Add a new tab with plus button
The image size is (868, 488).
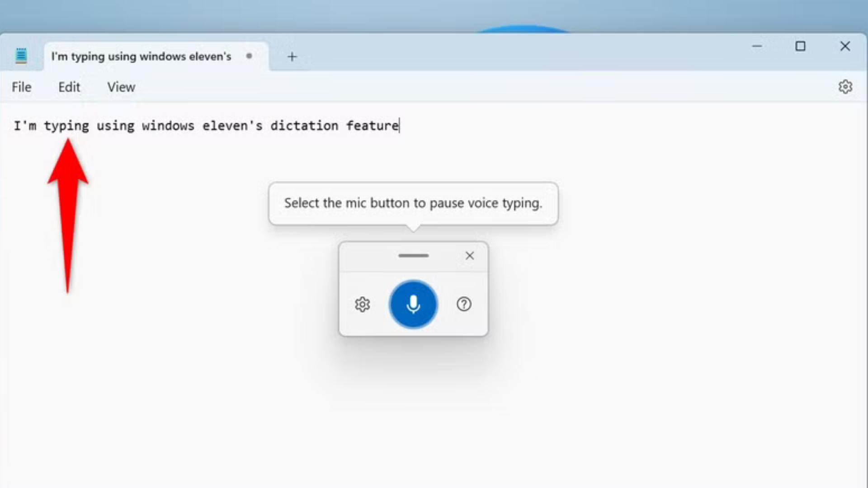(x=292, y=56)
